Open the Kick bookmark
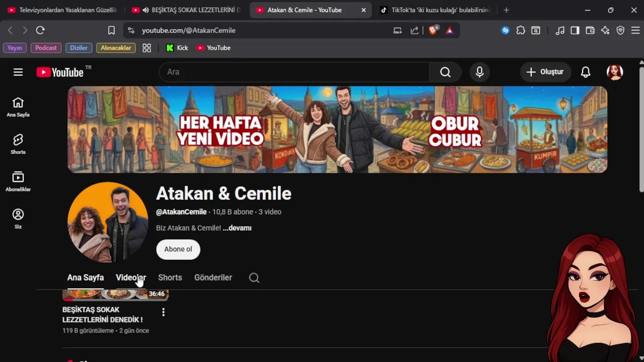The image size is (644, 362). click(x=177, y=48)
